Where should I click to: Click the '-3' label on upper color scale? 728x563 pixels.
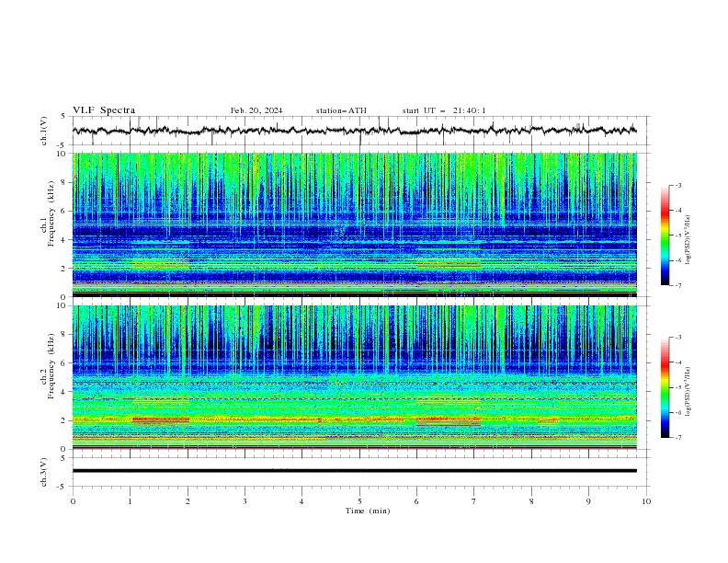[x=677, y=185]
